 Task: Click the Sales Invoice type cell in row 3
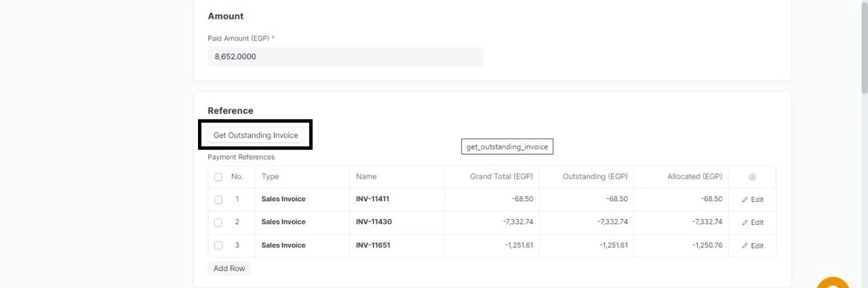point(302,245)
